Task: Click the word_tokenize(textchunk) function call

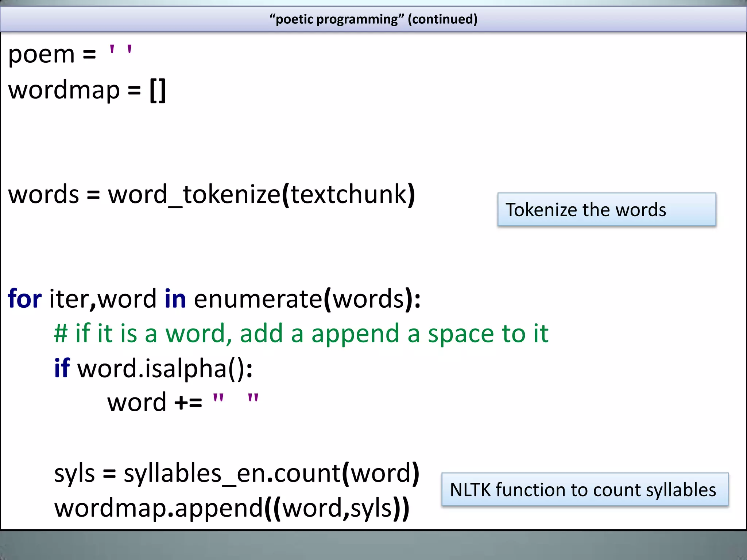Action: point(261,195)
